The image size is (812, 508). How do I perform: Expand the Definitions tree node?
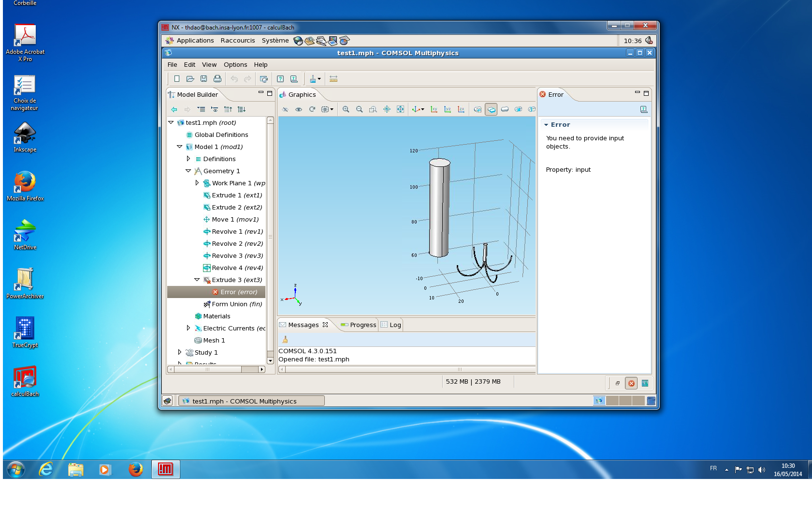pos(188,159)
